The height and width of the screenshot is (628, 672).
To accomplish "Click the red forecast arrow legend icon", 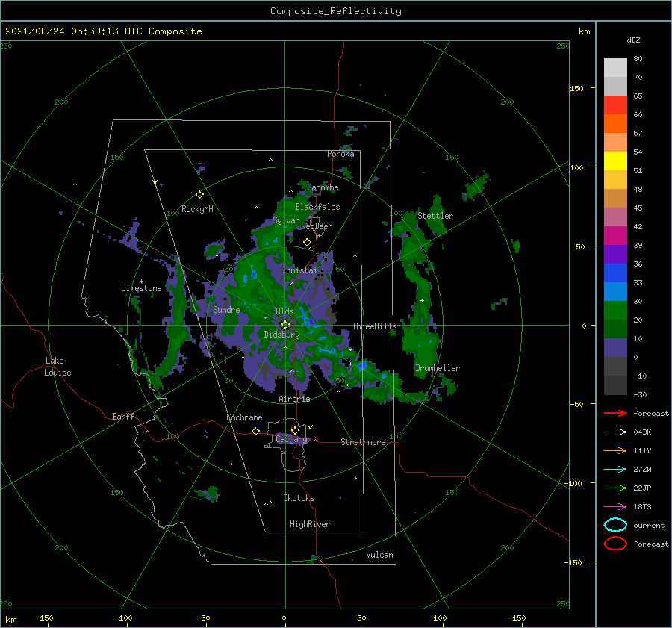I will tap(615, 413).
